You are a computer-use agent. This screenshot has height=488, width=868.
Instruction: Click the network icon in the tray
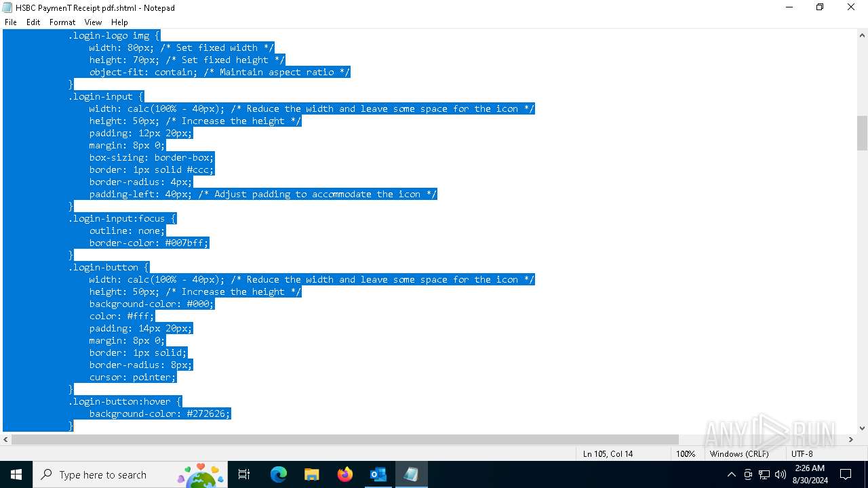764,474
